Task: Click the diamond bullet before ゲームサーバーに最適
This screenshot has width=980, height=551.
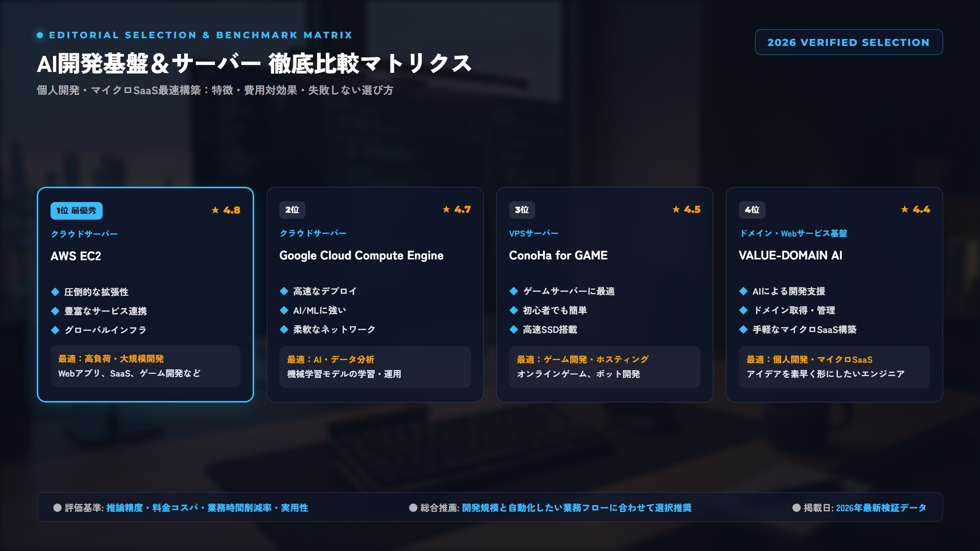Action: [x=514, y=291]
